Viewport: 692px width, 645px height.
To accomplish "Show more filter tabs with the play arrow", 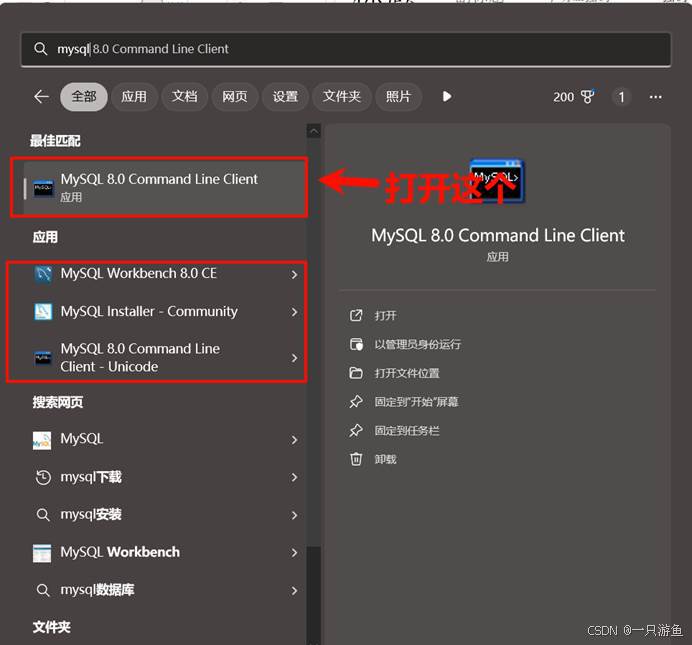I will pos(447,97).
